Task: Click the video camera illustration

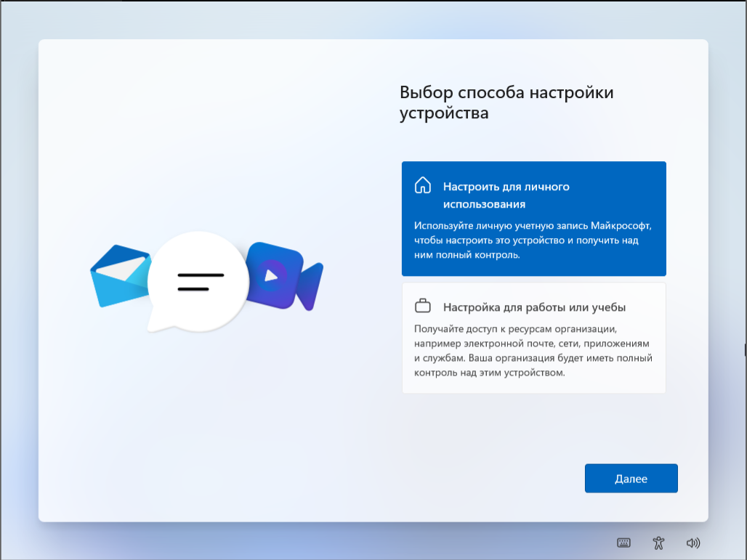Action: click(x=286, y=276)
